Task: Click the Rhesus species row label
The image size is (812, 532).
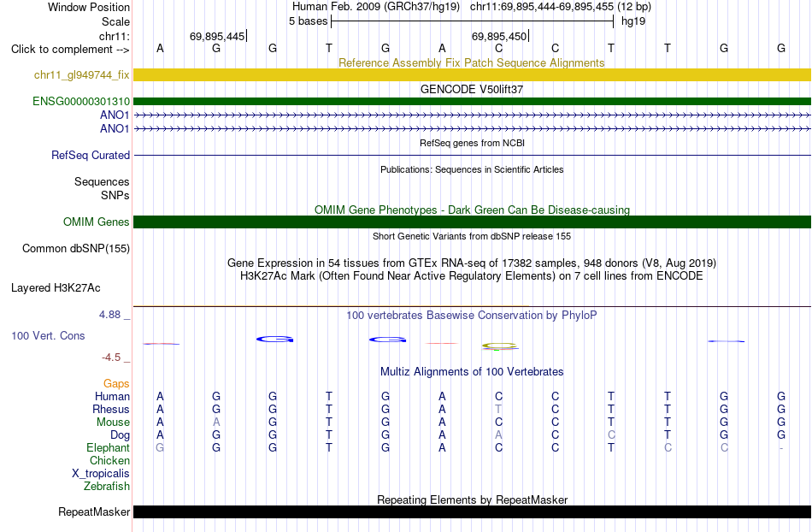Action: pyautogui.click(x=111, y=410)
